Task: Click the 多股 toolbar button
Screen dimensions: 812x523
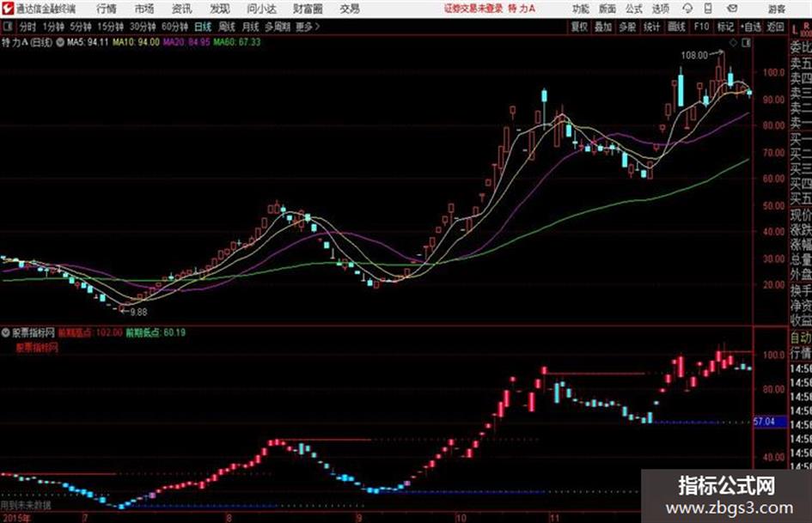Action: point(627,27)
